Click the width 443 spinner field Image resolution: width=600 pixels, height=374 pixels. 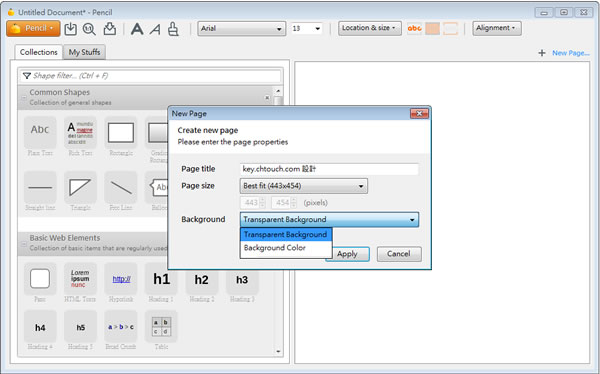253,203
